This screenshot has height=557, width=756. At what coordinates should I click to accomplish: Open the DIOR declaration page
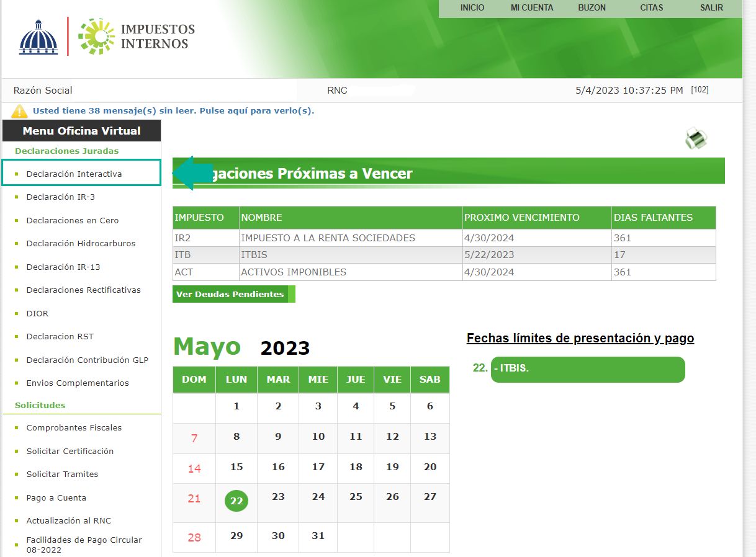[37, 313]
